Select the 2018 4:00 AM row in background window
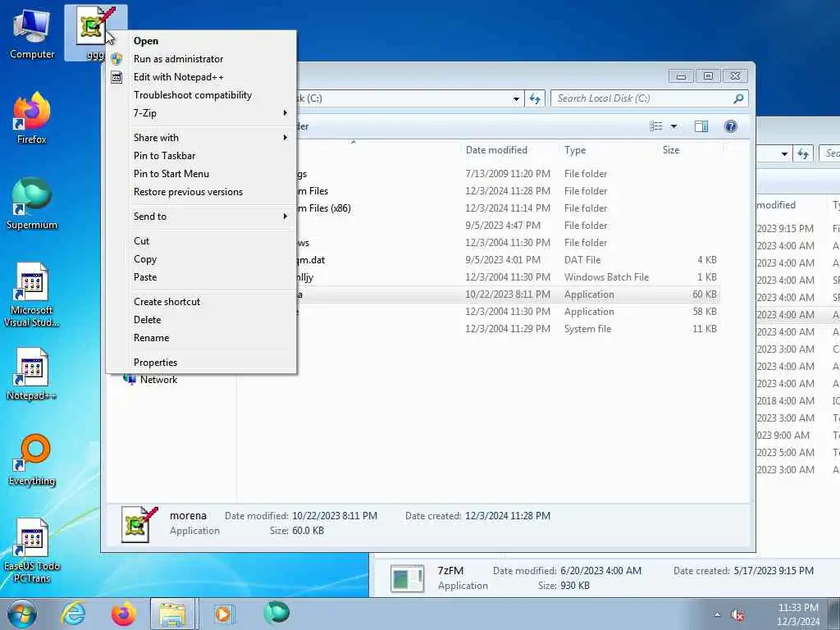This screenshot has height=630, width=840. click(797, 400)
